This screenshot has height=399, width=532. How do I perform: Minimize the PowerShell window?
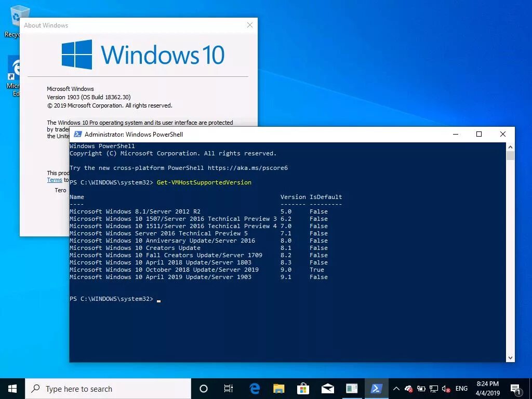tap(456, 135)
